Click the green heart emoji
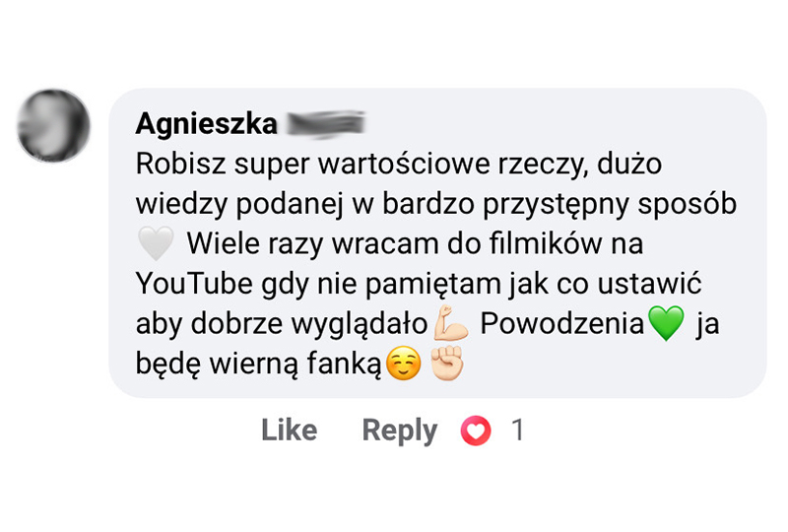788x532 pixels. tap(666, 323)
